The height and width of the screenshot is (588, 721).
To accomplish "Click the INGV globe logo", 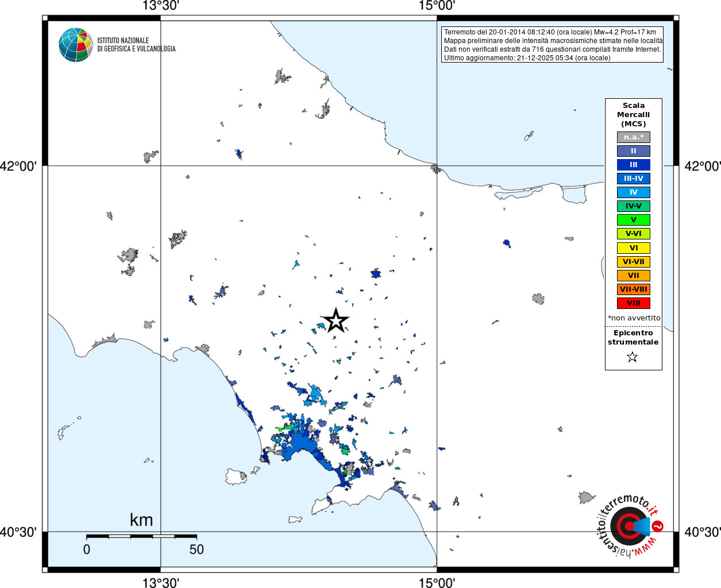I will pos(76,45).
